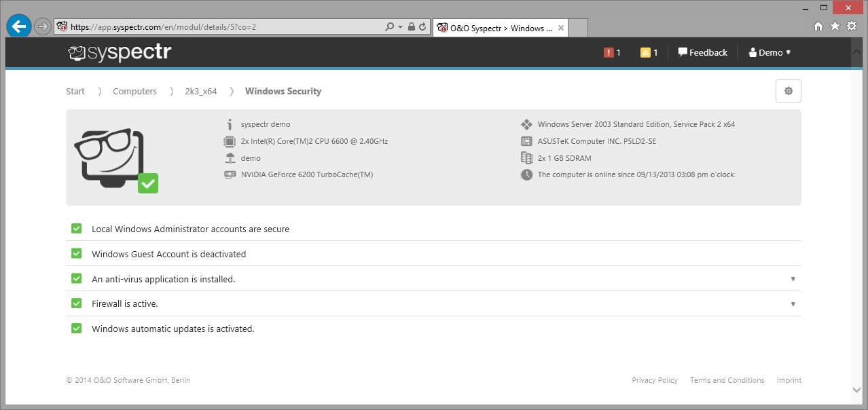The width and height of the screenshot is (868, 410).
Task: Click checkmark for Firewall is active
Action: click(x=77, y=303)
